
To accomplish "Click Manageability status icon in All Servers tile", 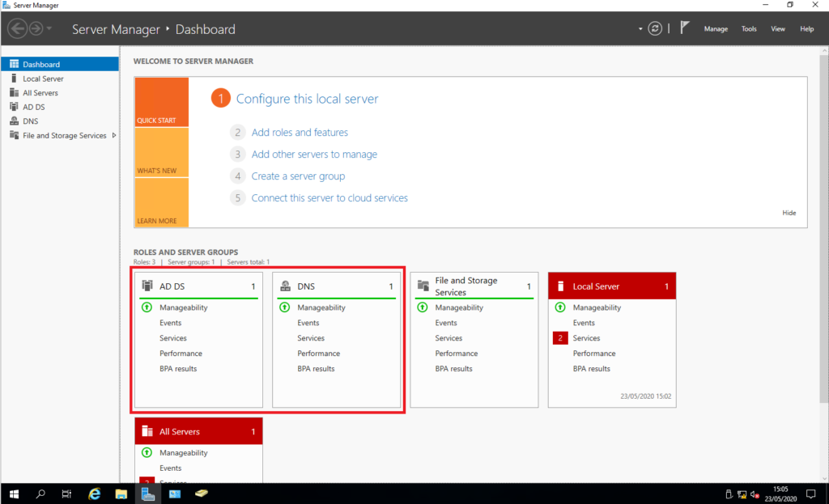I will [x=147, y=452].
